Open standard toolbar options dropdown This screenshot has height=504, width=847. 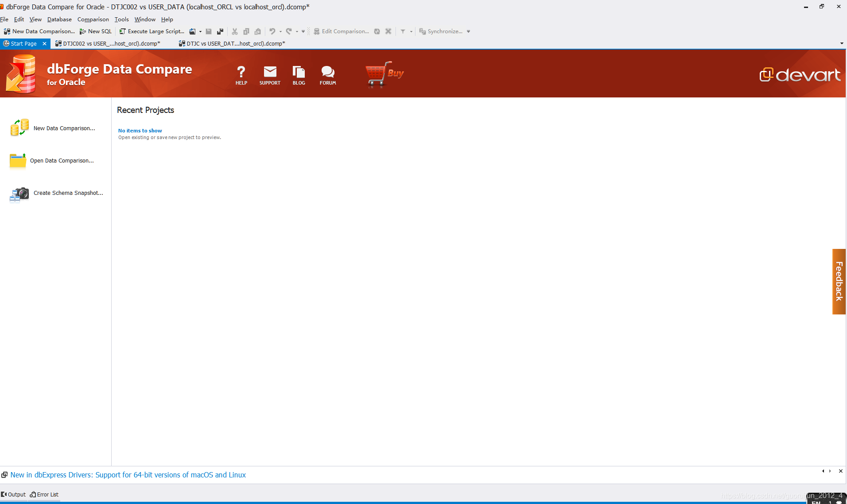click(303, 31)
